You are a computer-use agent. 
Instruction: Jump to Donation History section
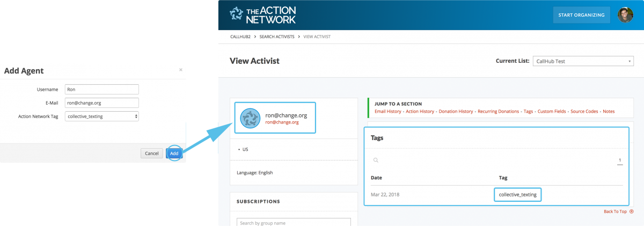coord(456,111)
